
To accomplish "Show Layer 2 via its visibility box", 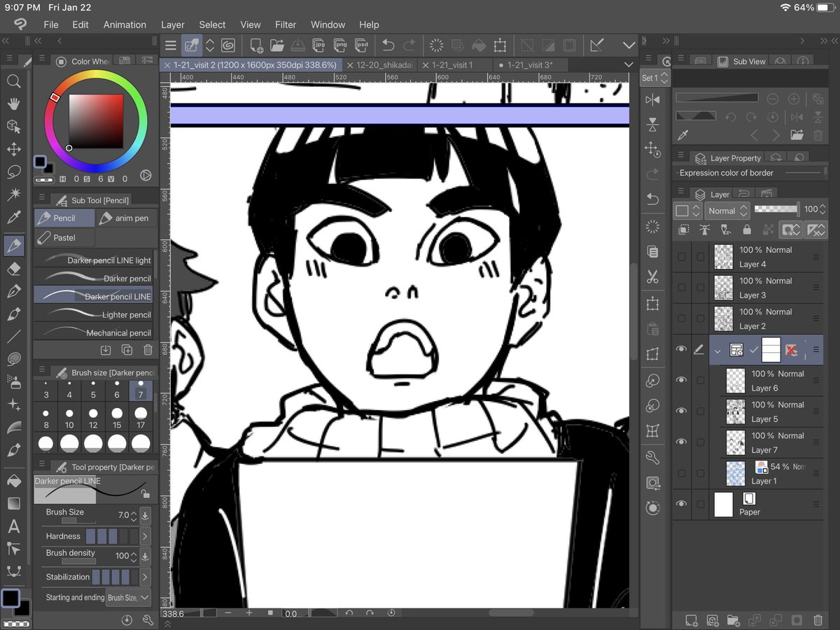I will pos(682,318).
